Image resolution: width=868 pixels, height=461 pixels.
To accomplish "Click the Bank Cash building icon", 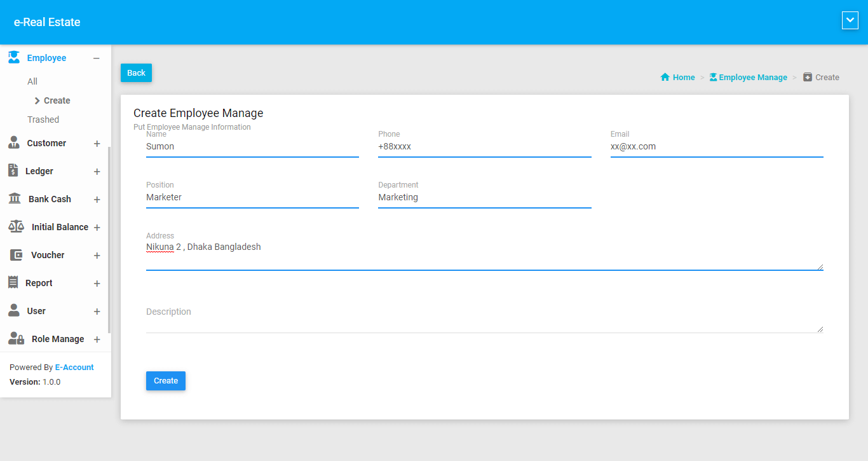I will click(x=14, y=199).
